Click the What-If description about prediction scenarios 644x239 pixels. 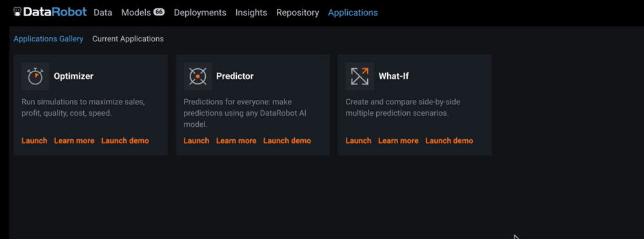[403, 108]
